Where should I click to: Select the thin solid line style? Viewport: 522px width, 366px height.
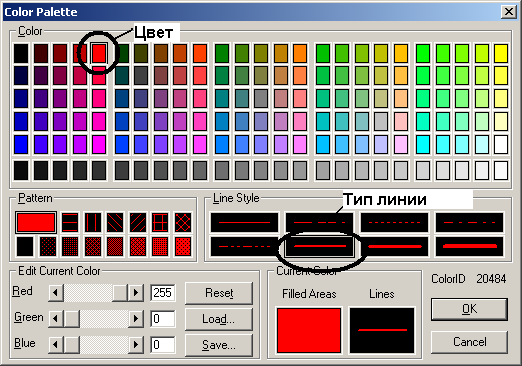244,222
